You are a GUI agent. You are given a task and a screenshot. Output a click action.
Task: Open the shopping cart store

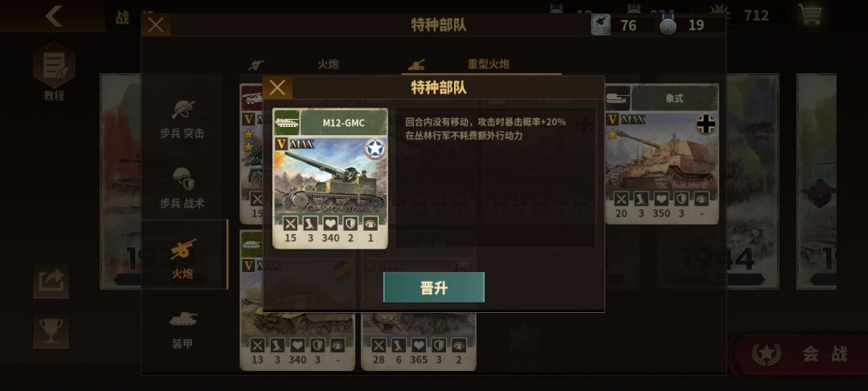coord(809,14)
